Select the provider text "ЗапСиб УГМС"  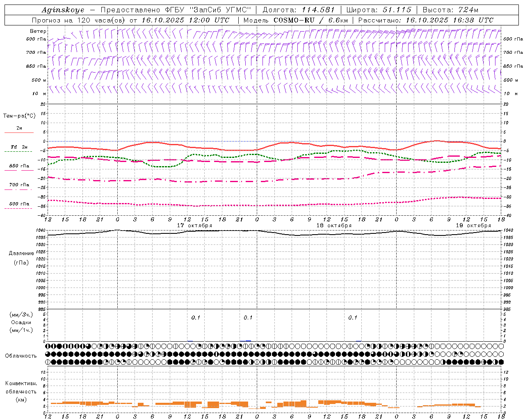(x=221, y=10)
